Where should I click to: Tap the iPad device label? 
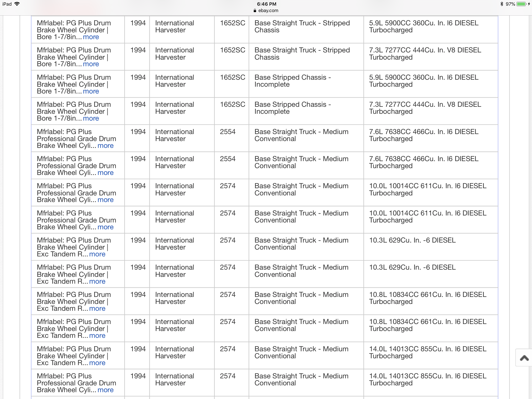[7, 4]
